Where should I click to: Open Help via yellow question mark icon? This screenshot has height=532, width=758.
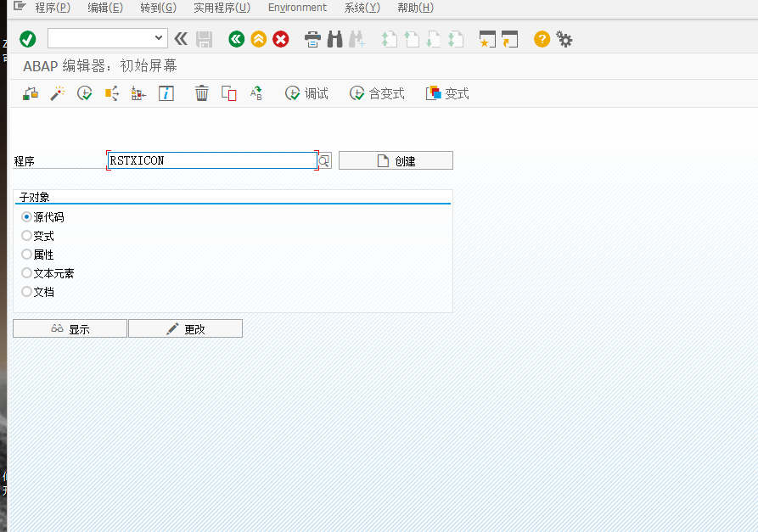(542, 39)
